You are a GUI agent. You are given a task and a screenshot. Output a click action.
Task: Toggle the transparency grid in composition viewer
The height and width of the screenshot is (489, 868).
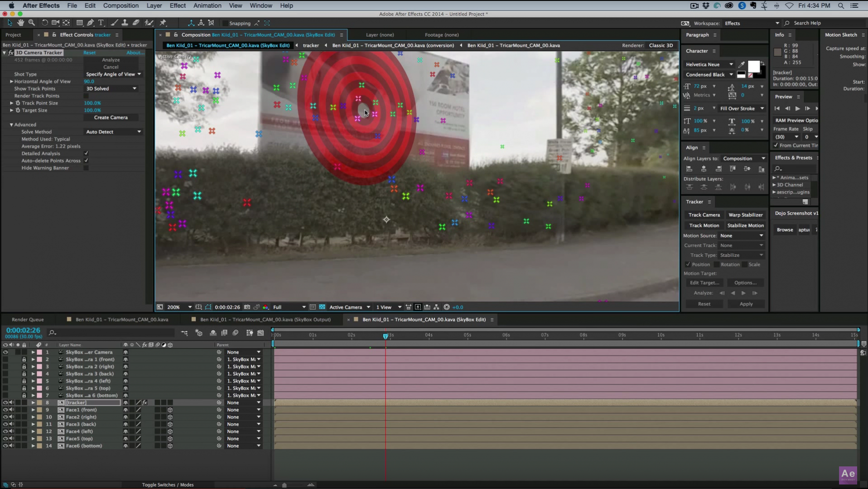click(323, 307)
